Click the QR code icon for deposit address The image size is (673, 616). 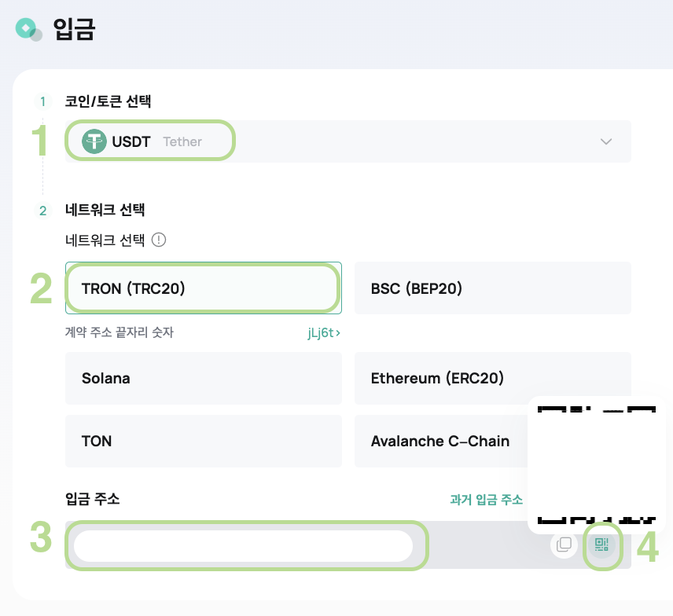point(601,544)
